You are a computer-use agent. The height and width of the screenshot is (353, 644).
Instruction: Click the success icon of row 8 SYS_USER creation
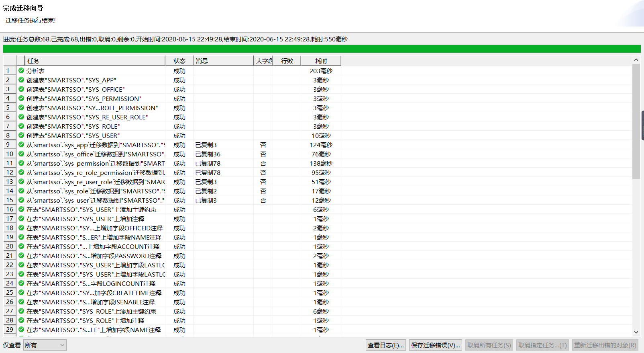coord(21,135)
